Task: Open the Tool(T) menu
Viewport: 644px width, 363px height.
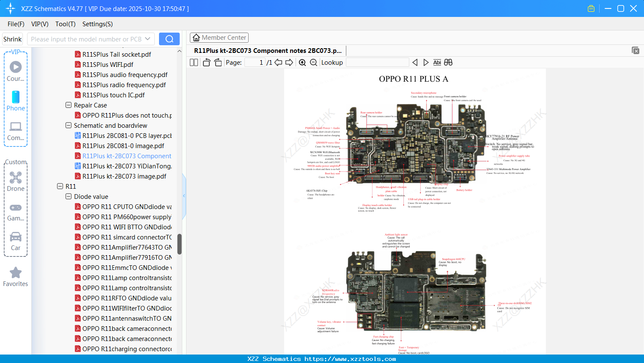Action: [65, 24]
